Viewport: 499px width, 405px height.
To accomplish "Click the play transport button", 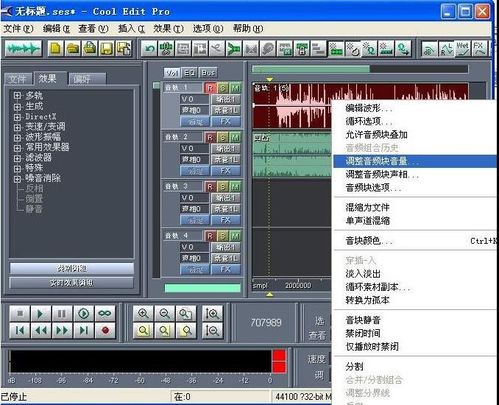I will (41, 314).
